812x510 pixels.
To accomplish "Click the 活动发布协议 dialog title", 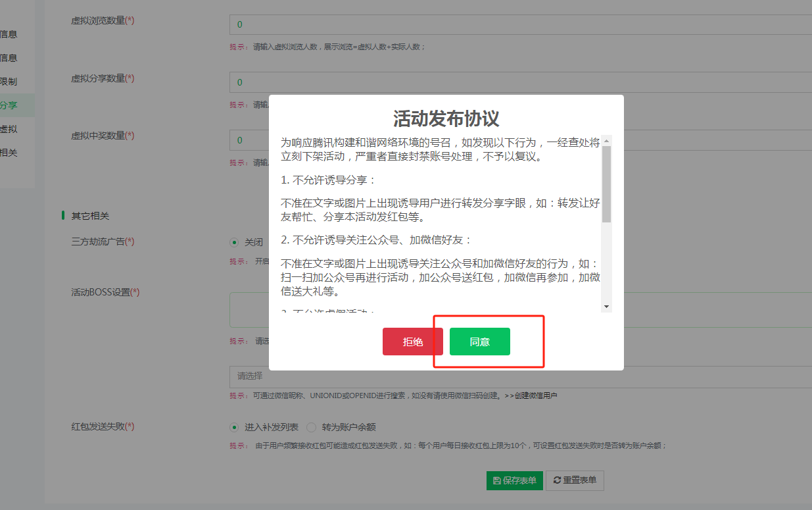I will 446,118.
